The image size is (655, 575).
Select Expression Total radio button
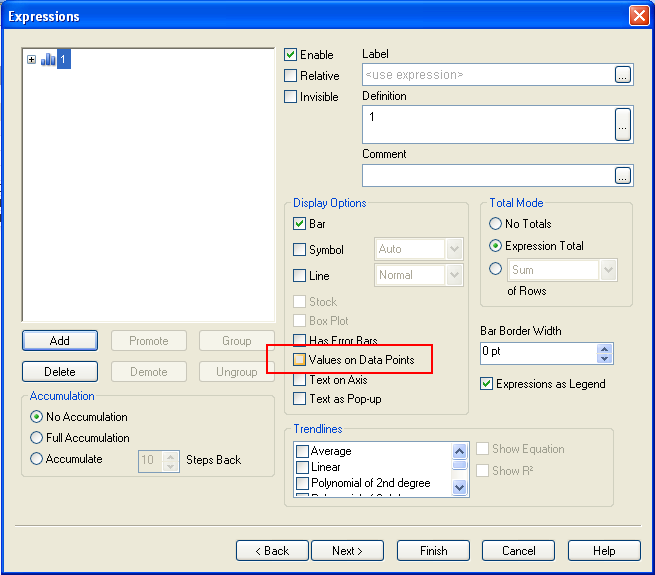click(495, 246)
